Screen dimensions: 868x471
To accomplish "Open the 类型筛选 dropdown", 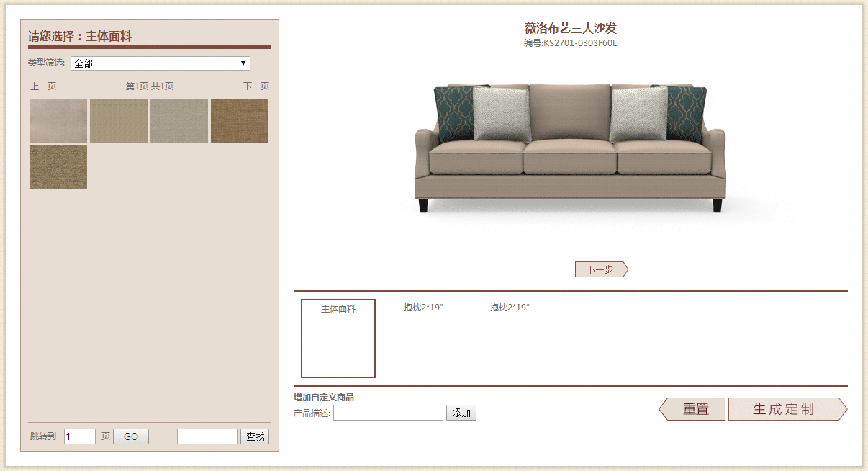I will [x=160, y=63].
